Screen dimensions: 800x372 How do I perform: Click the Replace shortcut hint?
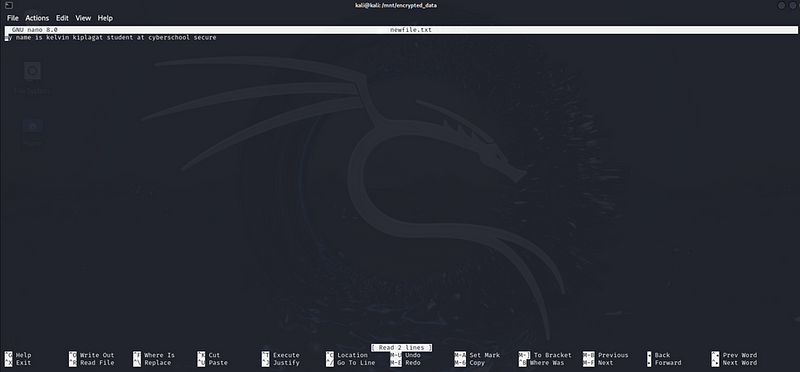pyautogui.click(x=157, y=363)
